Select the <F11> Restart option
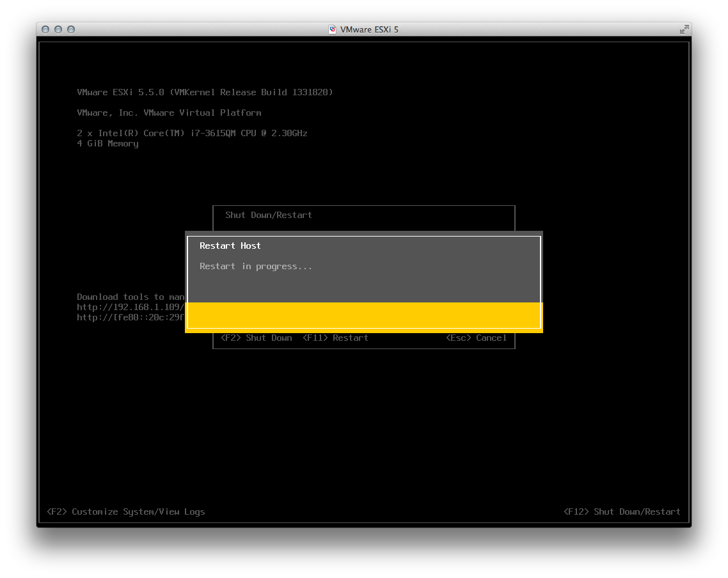The height and width of the screenshot is (578, 728). coord(335,338)
